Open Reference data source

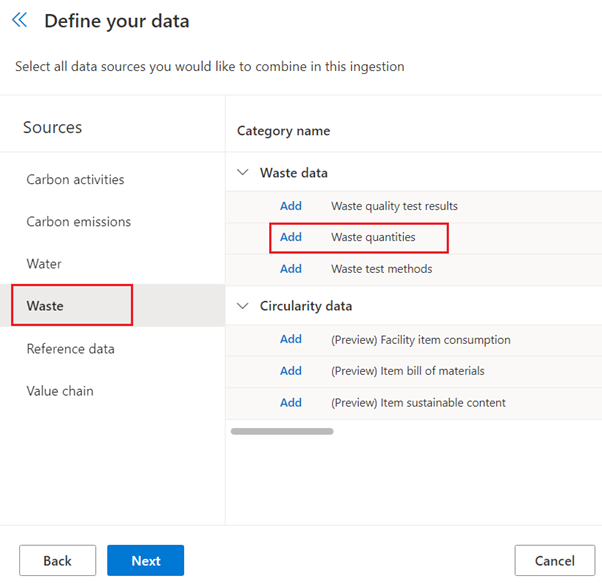tap(70, 349)
